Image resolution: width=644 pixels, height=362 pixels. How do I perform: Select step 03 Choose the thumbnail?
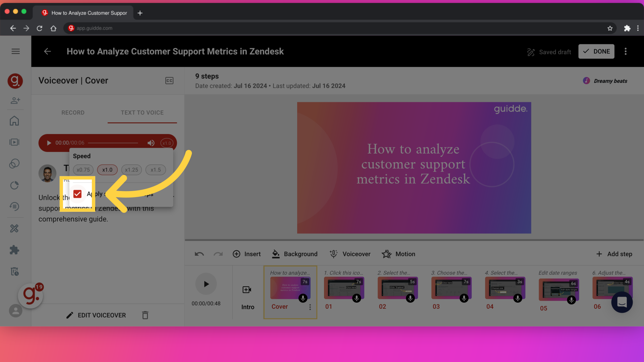451,288
